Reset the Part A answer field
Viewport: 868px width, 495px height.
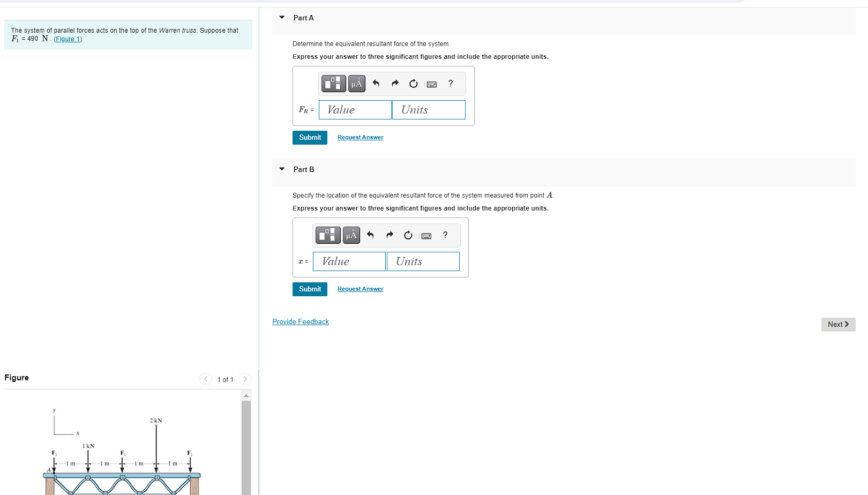click(413, 84)
